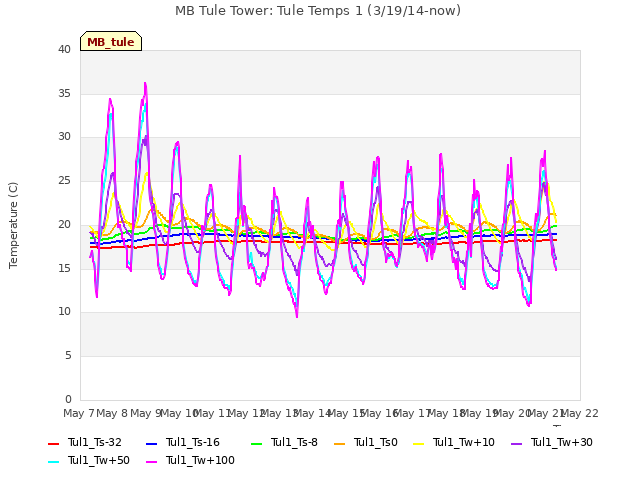
Task: Click the 20 y-axis tick label
Action: pos(64,224)
